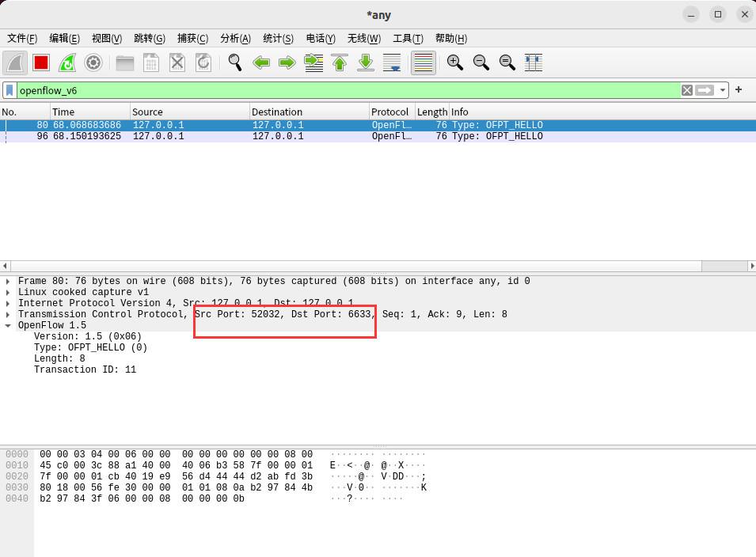Stop the running capture with the red square
This screenshot has width=756, height=557.
click(x=41, y=63)
